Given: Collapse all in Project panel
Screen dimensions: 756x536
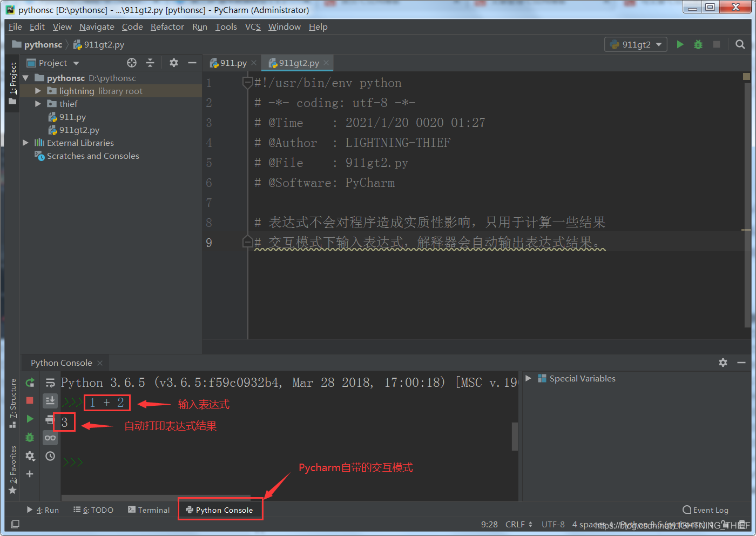Looking at the screenshot, I should [150, 63].
